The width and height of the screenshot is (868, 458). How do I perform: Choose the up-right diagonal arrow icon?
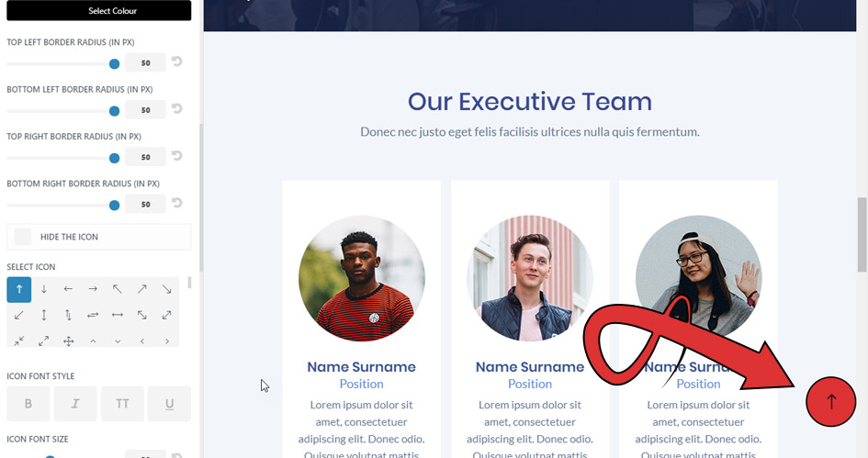pos(142,289)
